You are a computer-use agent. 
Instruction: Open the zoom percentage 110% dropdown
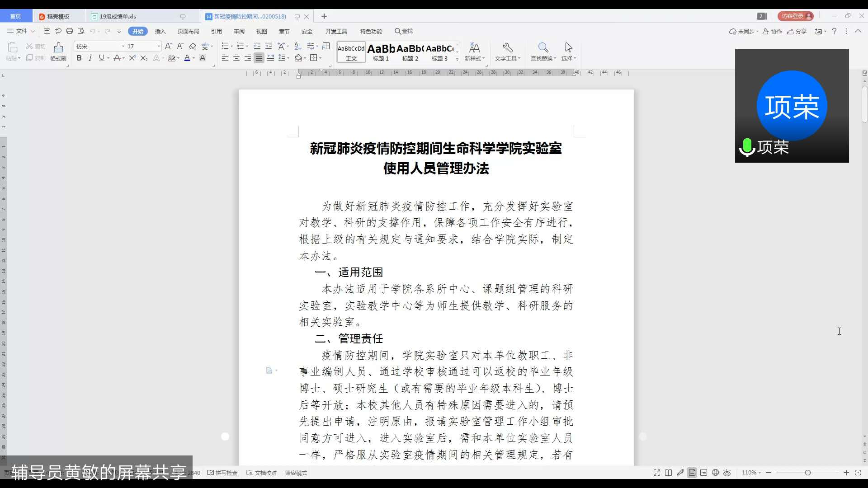coord(751,473)
